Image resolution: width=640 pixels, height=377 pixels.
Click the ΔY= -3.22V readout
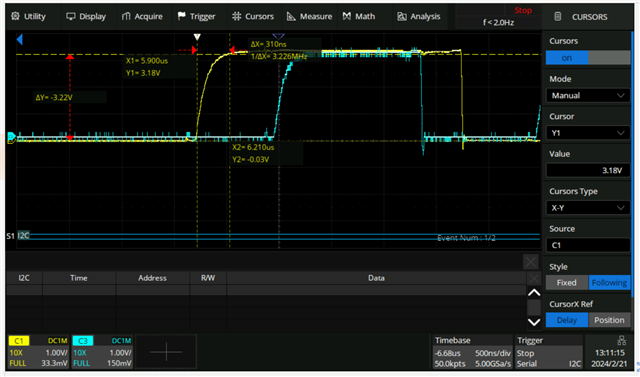click(54, 98)
